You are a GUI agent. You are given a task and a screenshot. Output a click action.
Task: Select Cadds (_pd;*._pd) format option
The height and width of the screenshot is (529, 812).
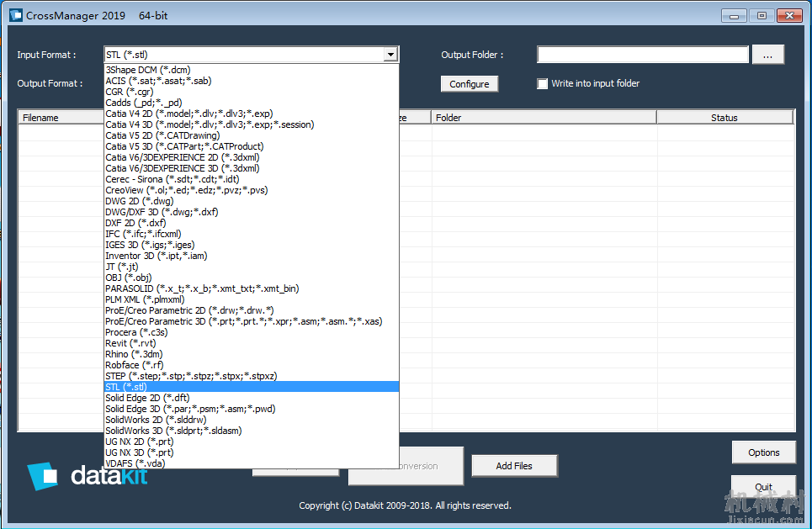pos(252,103)
